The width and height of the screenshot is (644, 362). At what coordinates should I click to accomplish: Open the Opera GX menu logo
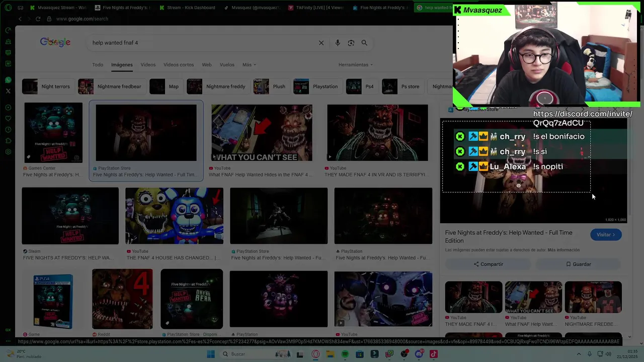[x=7, y=8]
